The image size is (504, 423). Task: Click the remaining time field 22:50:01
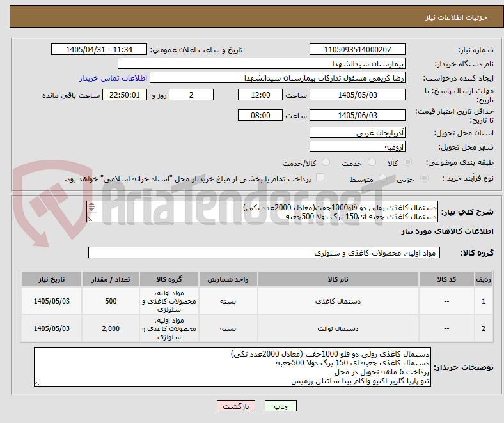coord(125,95)
